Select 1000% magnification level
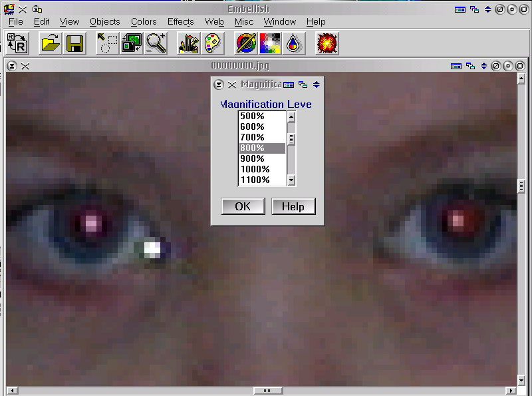This screenshot has width=532, height=396. [262, 169]
